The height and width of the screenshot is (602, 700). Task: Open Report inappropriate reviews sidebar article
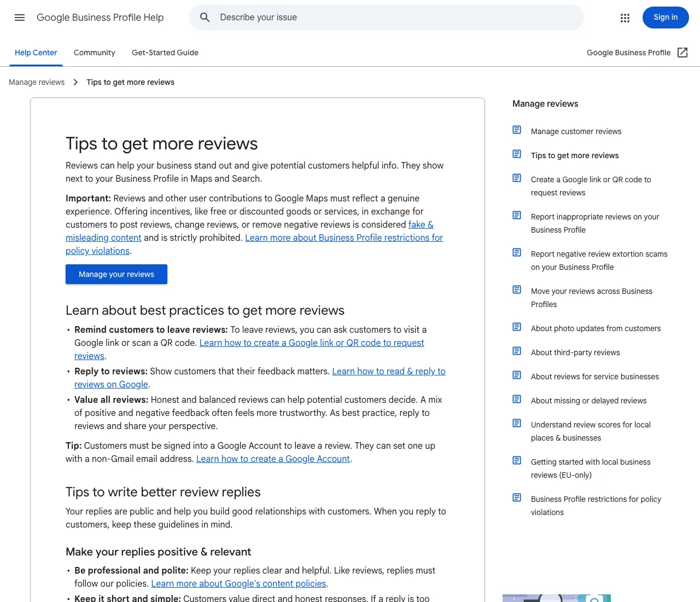595,223
